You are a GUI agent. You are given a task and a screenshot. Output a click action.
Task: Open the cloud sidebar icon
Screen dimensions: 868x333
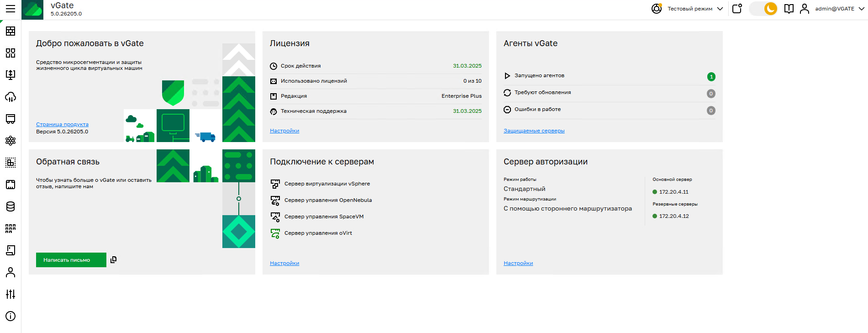[x=11, y=97]
